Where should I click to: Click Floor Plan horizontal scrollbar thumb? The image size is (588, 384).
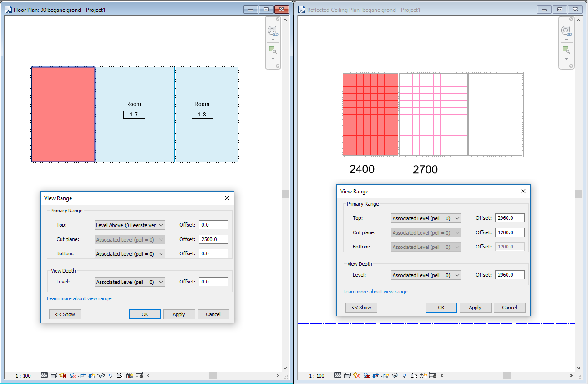pos(213,376)
